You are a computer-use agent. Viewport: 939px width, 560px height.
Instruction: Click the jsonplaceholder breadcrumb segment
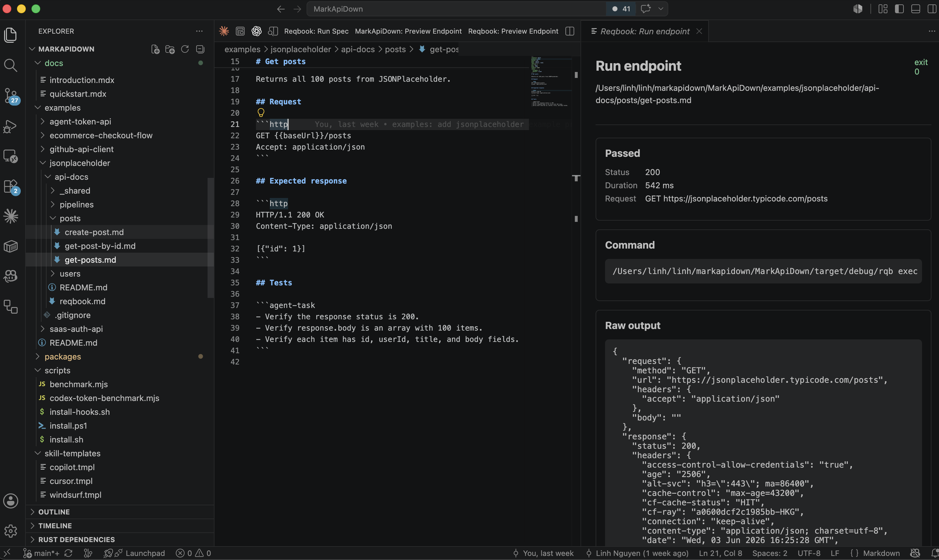click(301, 49)
